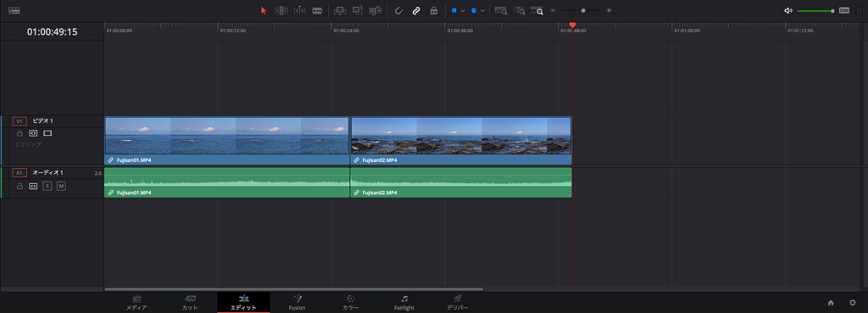Toggle the Linked selection chain icon

(416, 10)
